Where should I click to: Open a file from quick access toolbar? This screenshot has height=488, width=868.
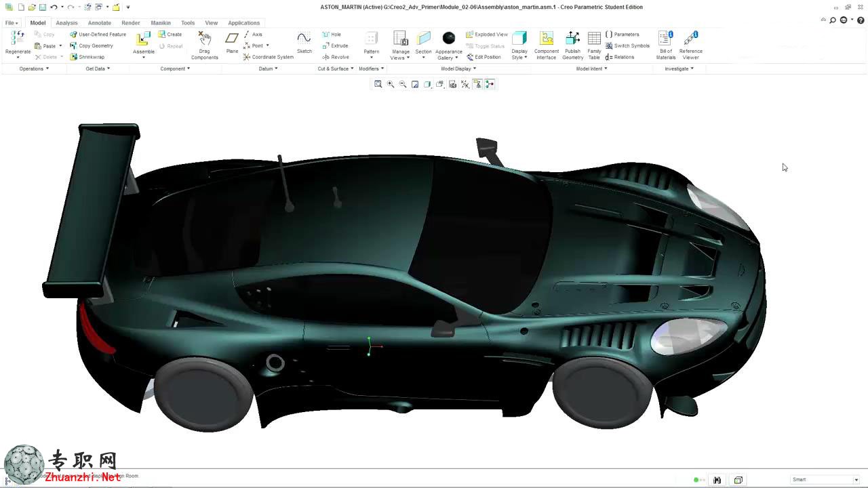(32, 7)
